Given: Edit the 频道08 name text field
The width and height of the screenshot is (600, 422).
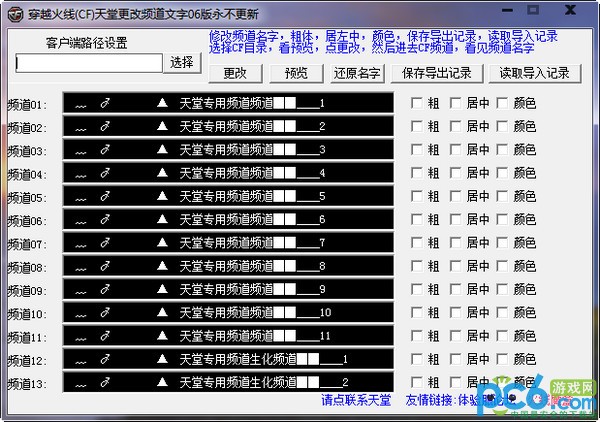Looking at the screenshot, I should (228, 266).
